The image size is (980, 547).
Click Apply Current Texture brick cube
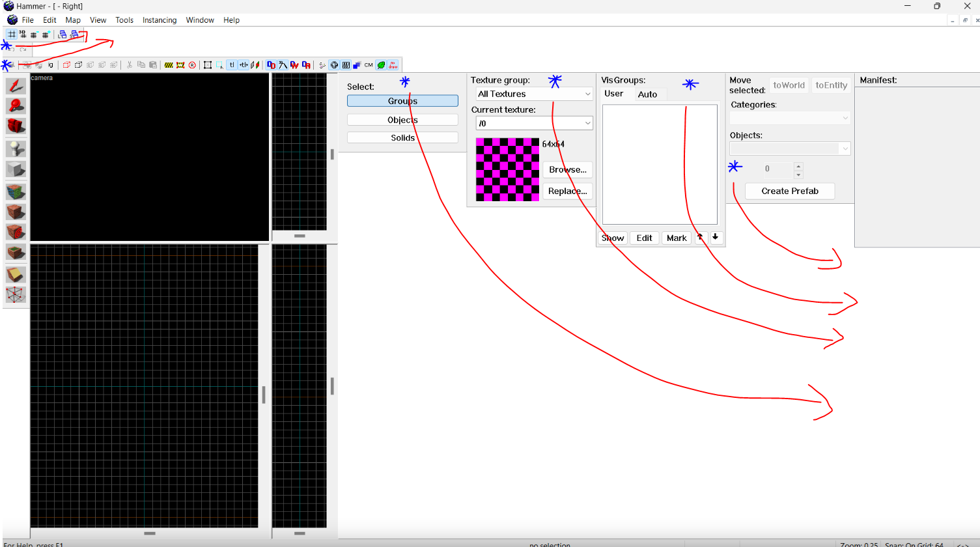16,212
